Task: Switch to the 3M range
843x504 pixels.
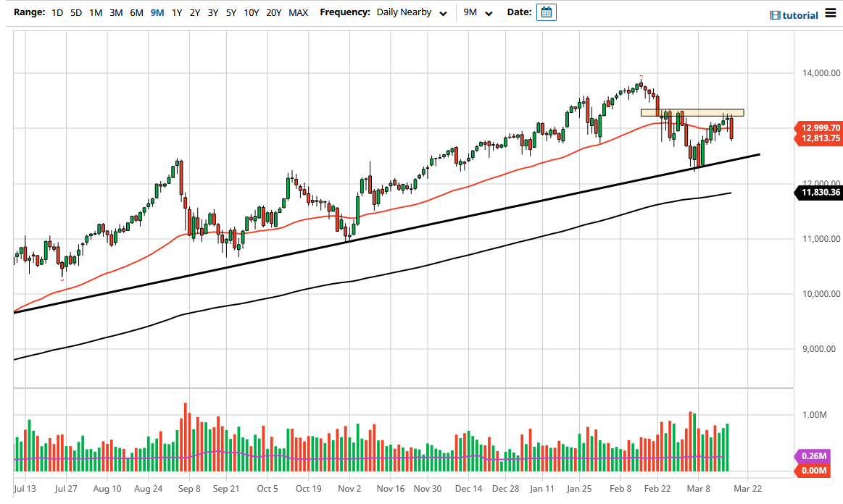Action: point(115,12)
